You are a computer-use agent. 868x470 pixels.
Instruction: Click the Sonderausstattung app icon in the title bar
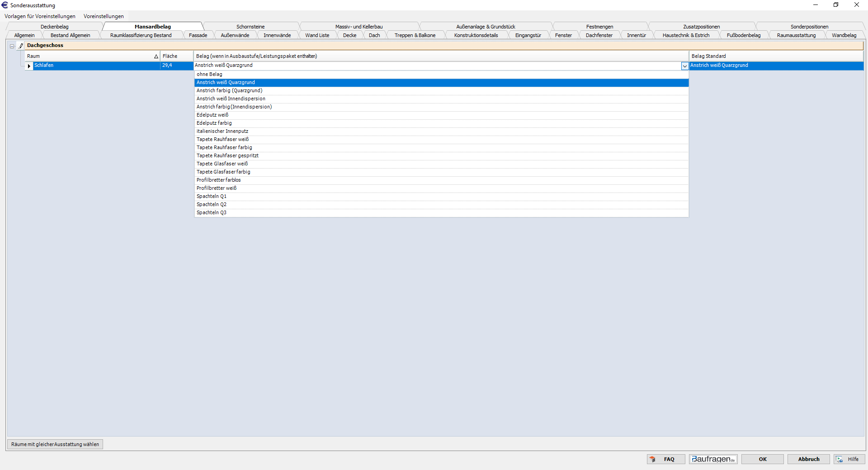(5, 5)
